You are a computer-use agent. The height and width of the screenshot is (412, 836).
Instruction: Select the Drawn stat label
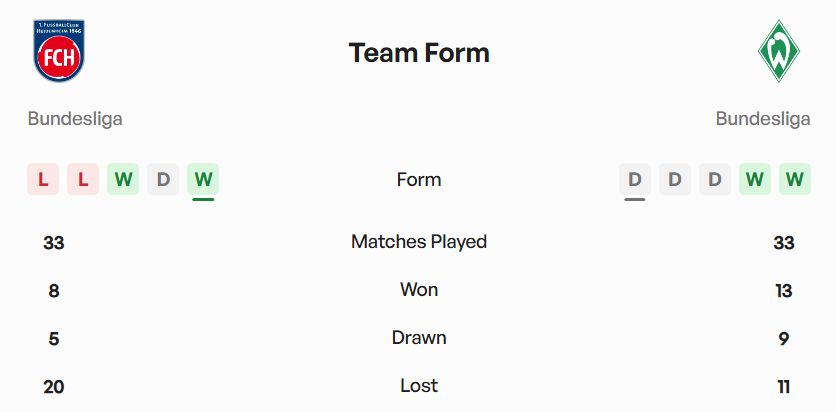419,338
